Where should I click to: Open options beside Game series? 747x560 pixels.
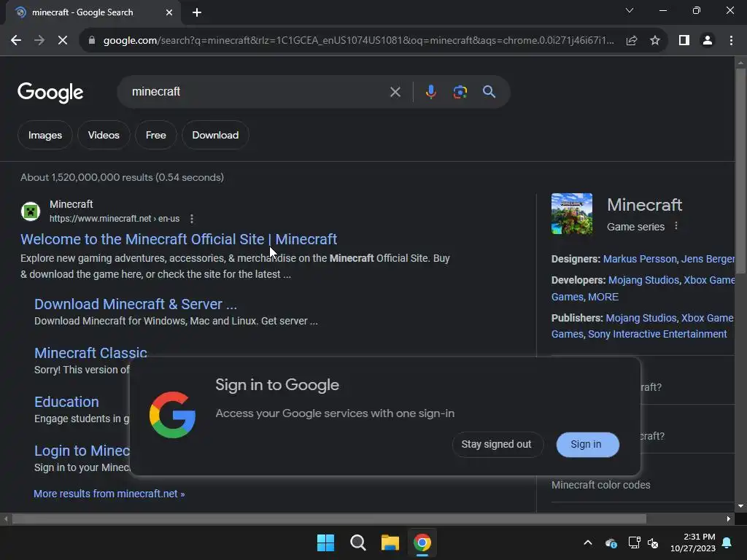click(x=676, y=226)
